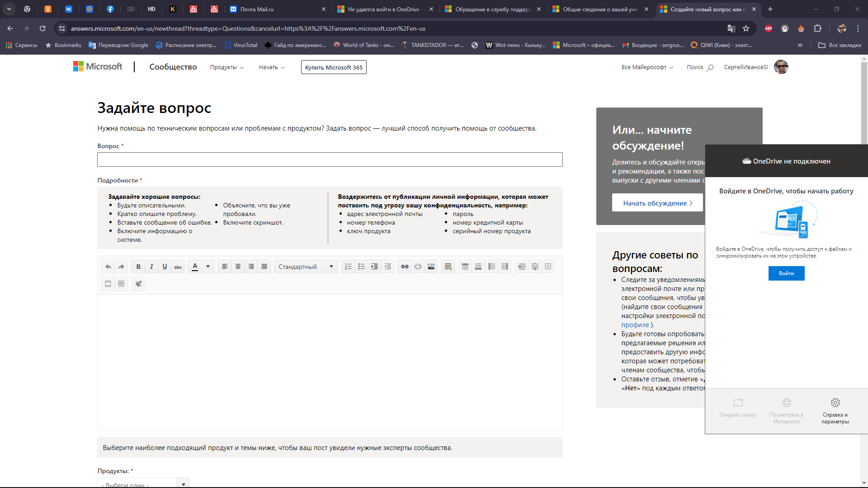Expand the Начать menu in the header
Screen dimensions: 868x488
[x=272, y=67]
